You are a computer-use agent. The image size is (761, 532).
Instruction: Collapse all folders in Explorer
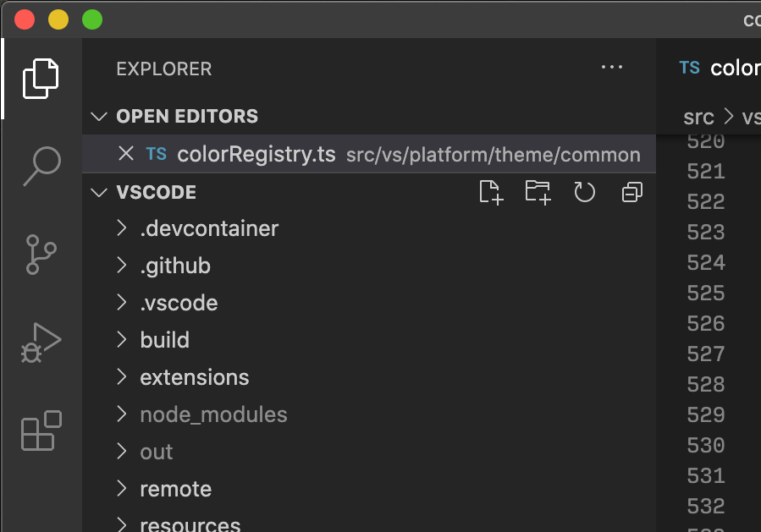631,192
